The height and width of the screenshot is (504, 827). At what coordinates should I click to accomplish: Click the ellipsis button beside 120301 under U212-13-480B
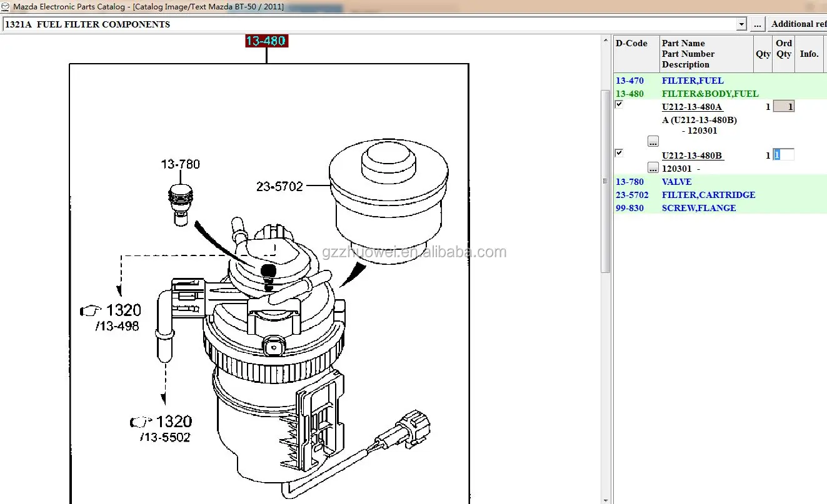653,167
